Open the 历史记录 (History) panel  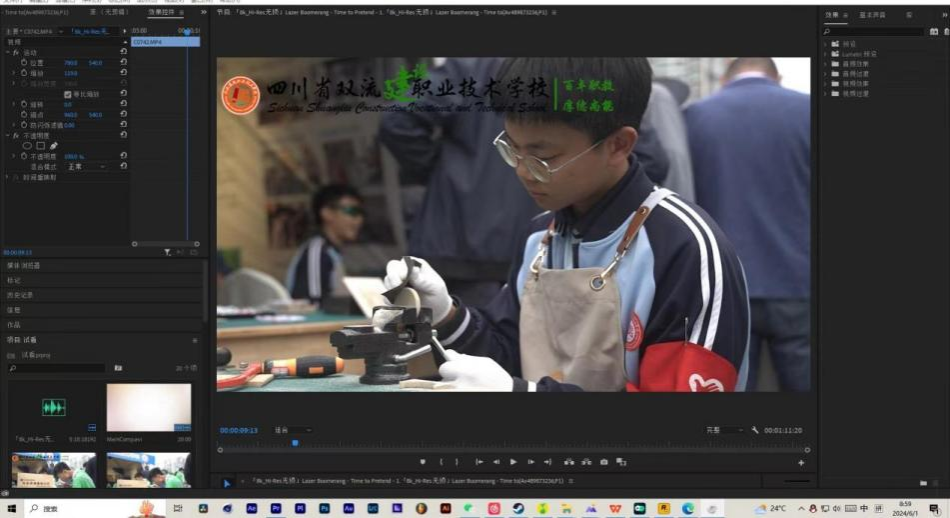(20, 295)
